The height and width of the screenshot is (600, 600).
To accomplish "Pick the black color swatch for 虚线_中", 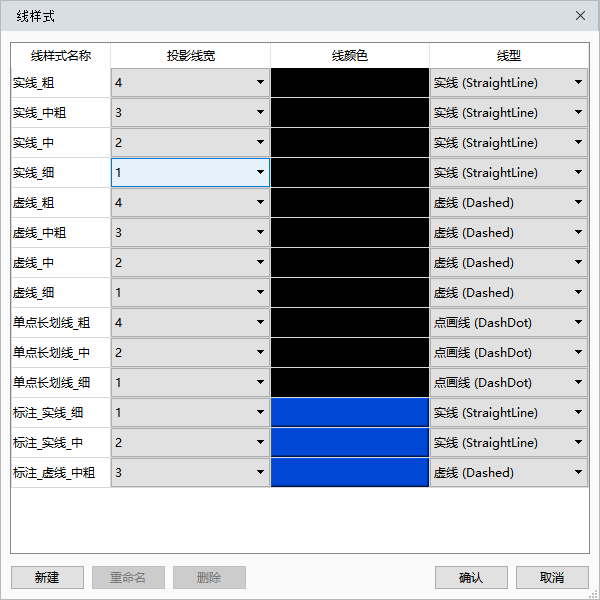I will click(350, 262).
